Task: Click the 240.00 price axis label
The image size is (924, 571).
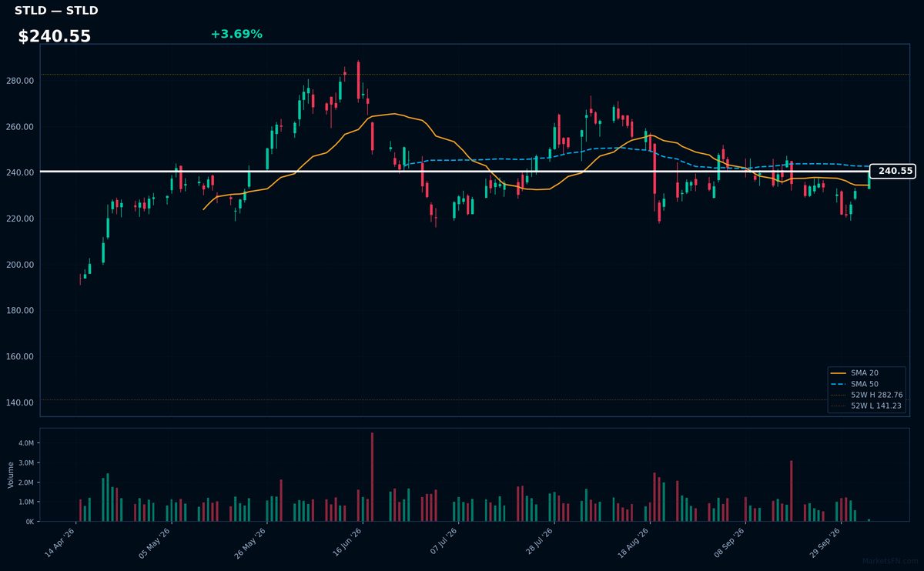Action: pyautogui.click(x=21, y=173)
